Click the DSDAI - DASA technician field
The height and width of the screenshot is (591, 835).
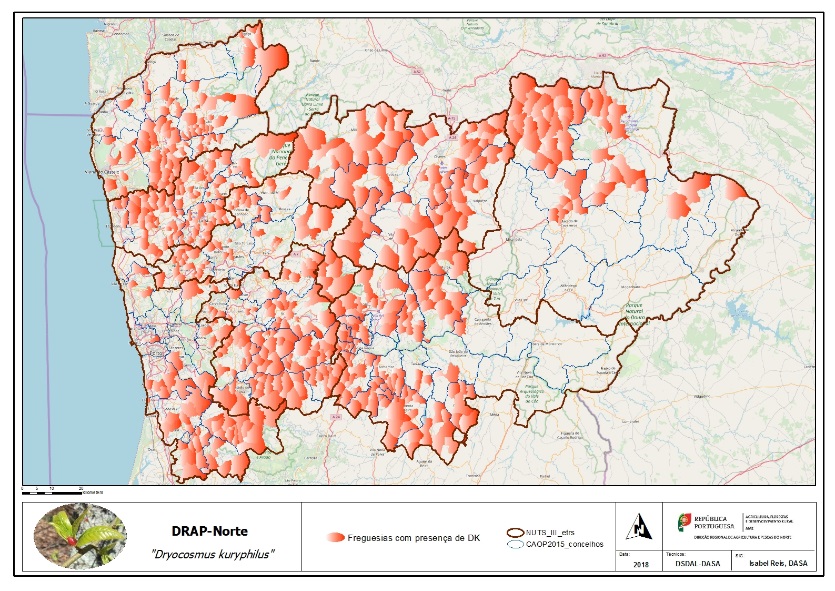pos(697,563)
